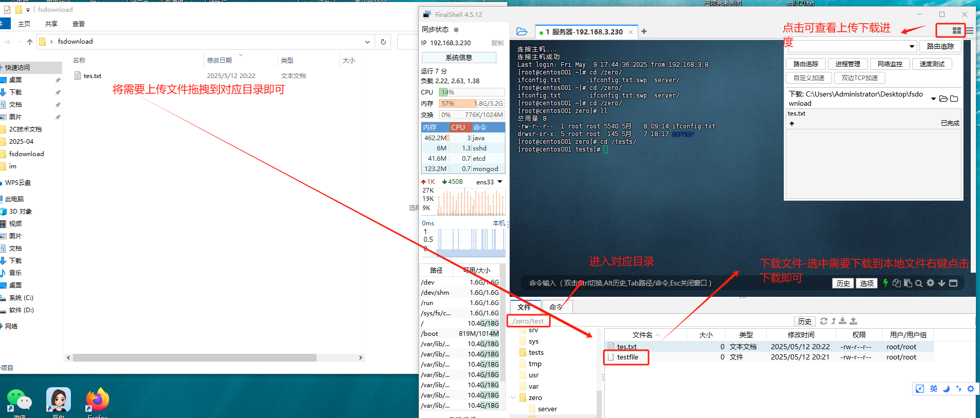
Task: Toggle fullscreen terminal window icon
Action: pos(953,283)
